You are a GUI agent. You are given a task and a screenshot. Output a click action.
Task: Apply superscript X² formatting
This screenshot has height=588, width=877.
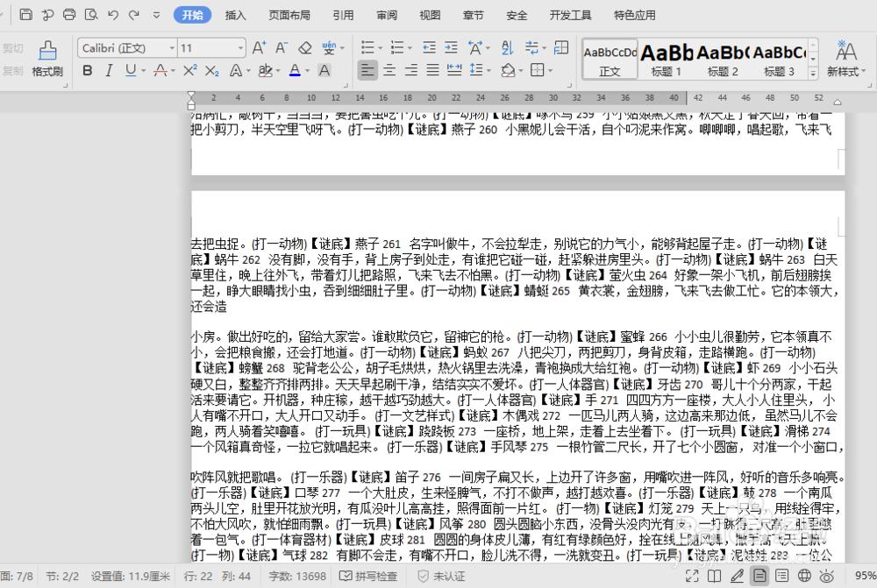190,70
